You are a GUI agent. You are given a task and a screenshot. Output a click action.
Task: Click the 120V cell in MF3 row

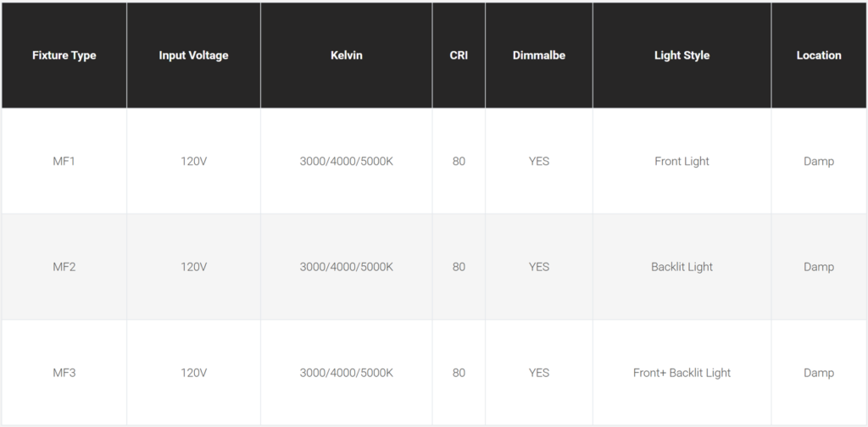point(193,373)
